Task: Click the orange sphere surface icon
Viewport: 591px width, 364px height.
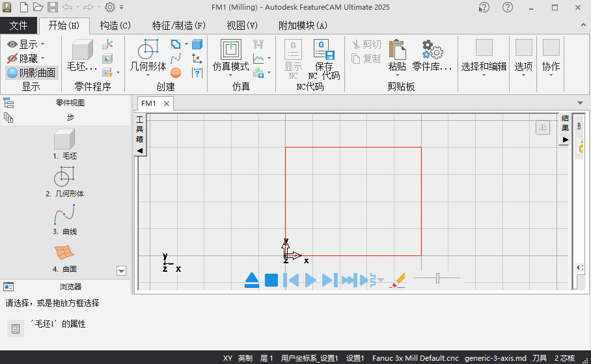Action: (176, 73)
